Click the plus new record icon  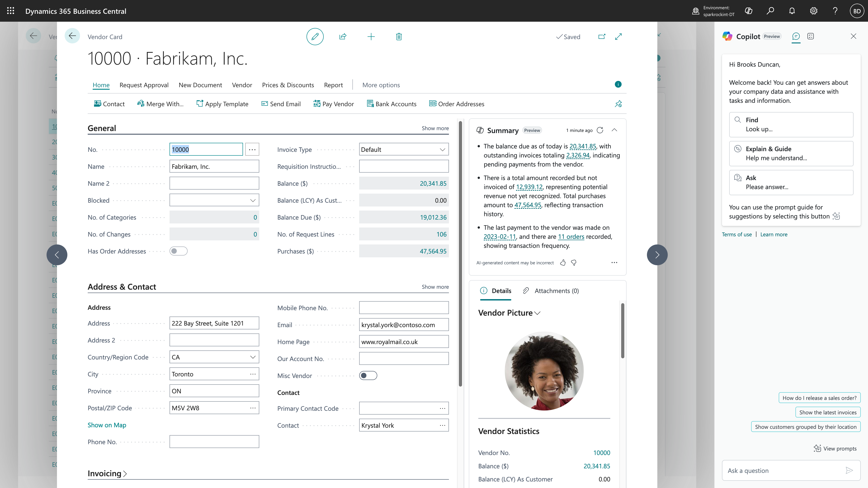[371, 36]
